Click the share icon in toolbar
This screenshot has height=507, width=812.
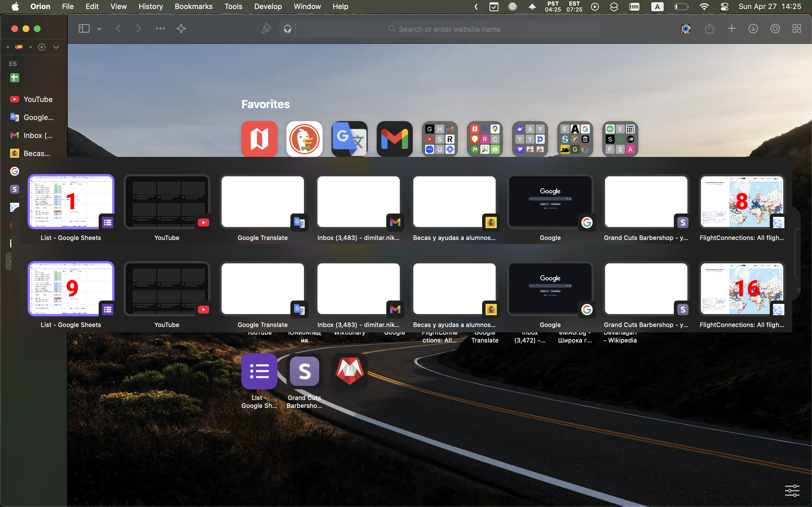709,29
